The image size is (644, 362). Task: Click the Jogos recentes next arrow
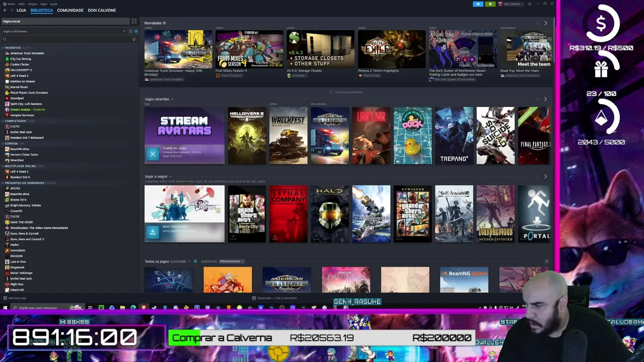[x=545, y=99]
